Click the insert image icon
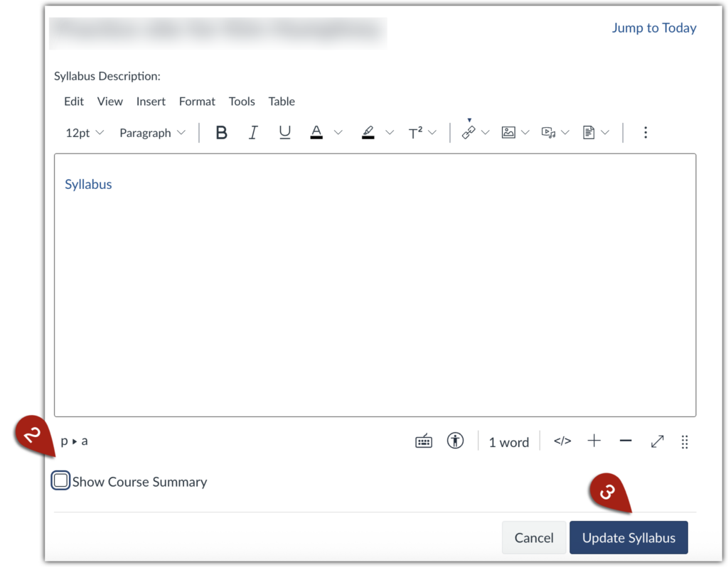728x567 pixels. (x=508, y=133)
